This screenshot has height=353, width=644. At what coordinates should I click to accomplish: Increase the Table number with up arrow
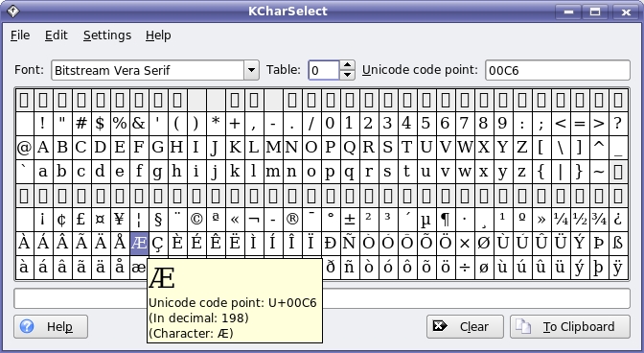(x=348, y=65)
